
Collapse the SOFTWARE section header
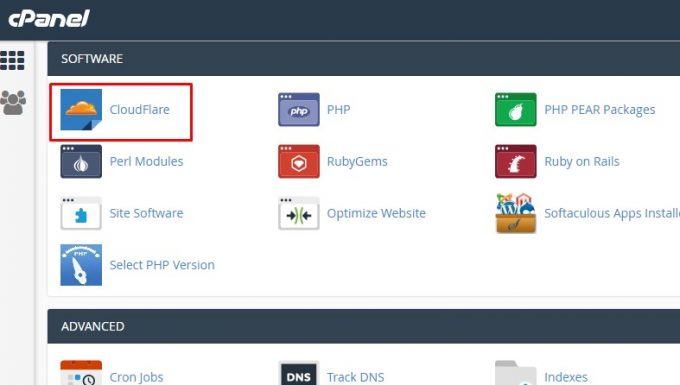[364, 59]
